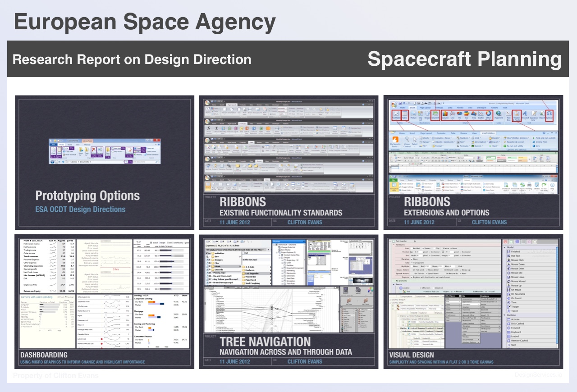
Task: Open the Dashboarding slide thumbnail
Action: tap(105, 301)
